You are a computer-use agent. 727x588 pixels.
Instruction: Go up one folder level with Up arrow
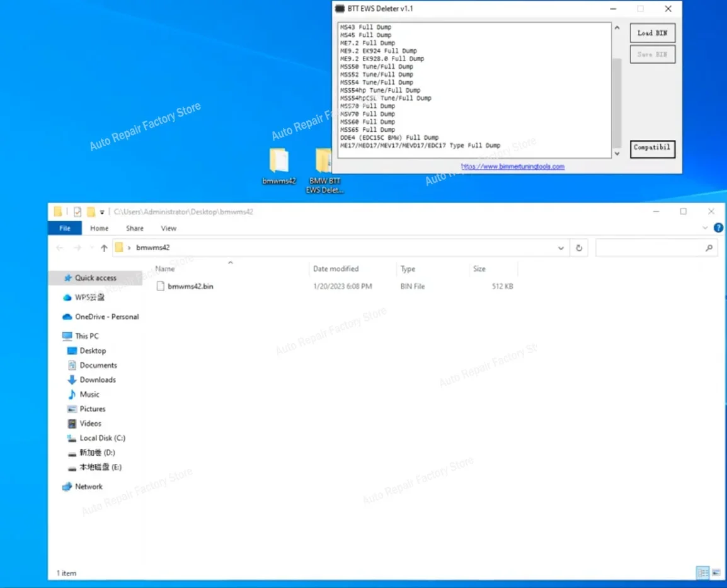pyautogui.click(x=104, y=248)
